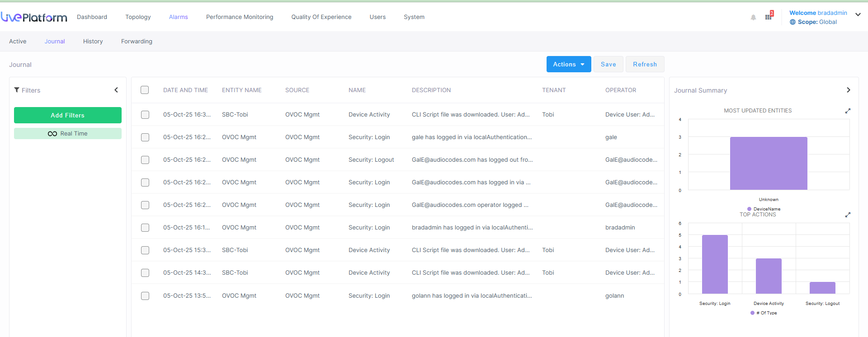Viewport: 868px width, 337px height.
Task: Toggle the select-all checkbox in table header
Action: point(145,90)
